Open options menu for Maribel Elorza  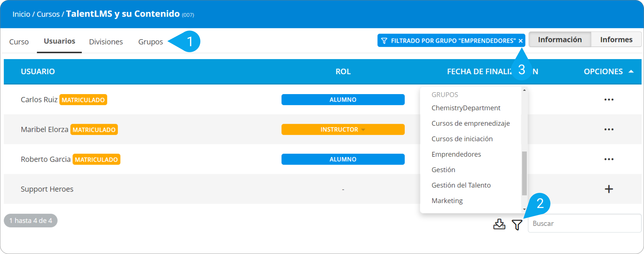click(x=609, y=129)
